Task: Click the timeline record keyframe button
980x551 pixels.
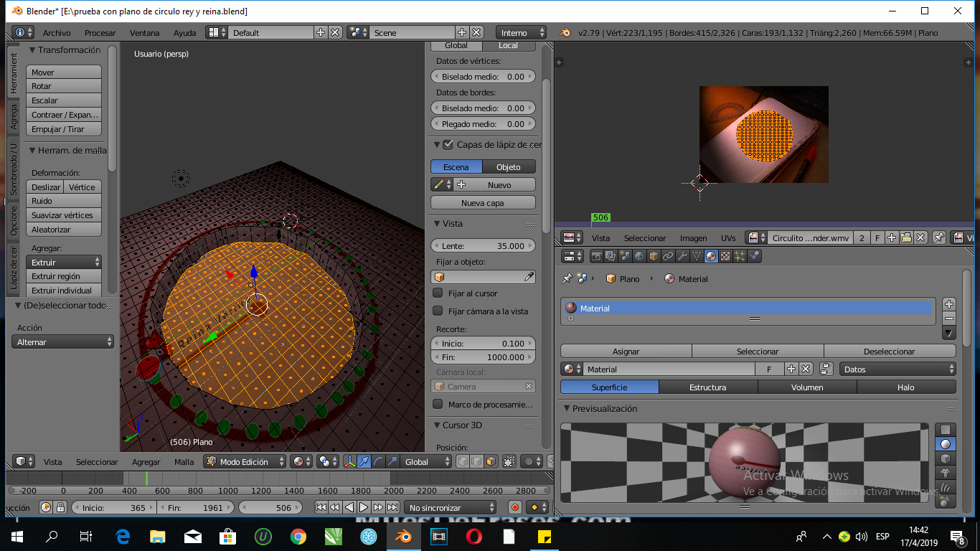Action: pos(514,507)
